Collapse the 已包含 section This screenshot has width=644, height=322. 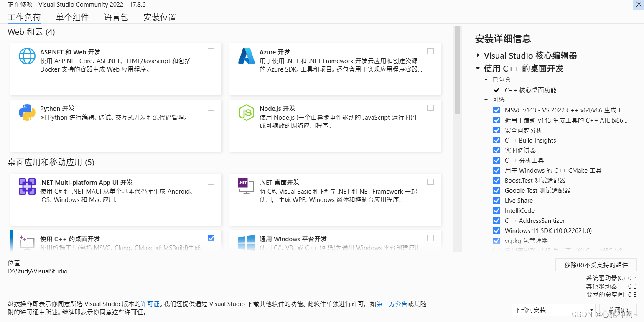coord(486,79)
